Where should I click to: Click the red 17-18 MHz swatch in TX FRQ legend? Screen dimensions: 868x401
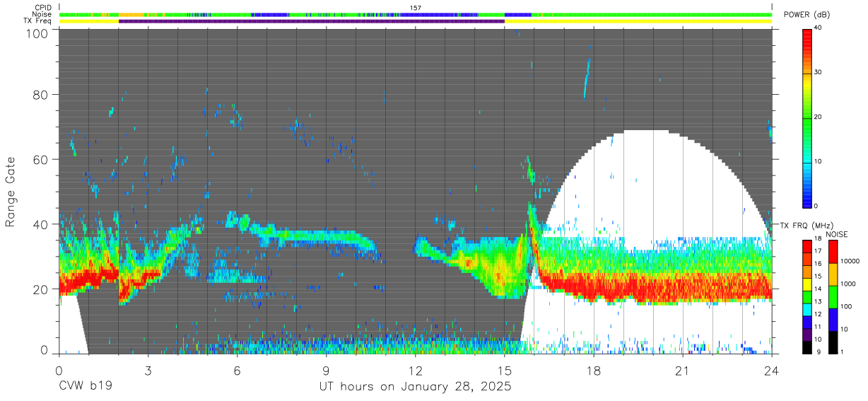coord(808,245)
